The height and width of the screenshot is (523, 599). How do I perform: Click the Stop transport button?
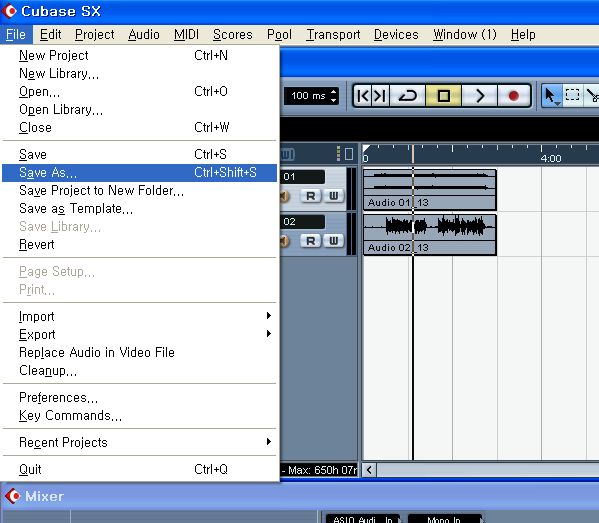click(443, 96)
